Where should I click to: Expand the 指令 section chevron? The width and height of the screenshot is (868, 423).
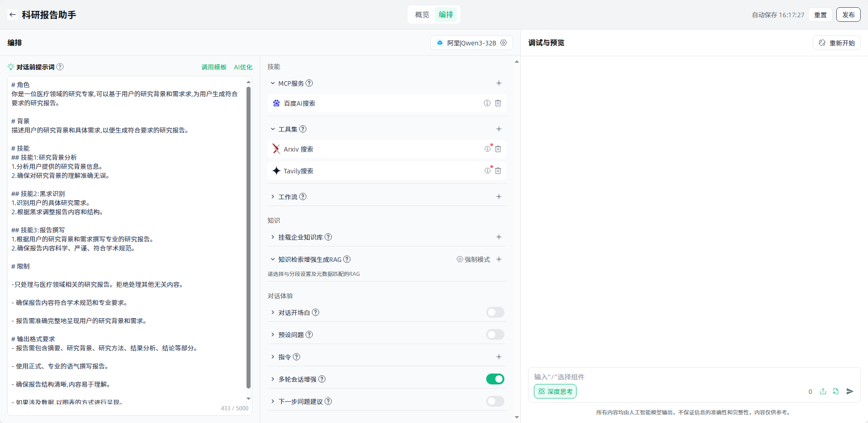273,357
